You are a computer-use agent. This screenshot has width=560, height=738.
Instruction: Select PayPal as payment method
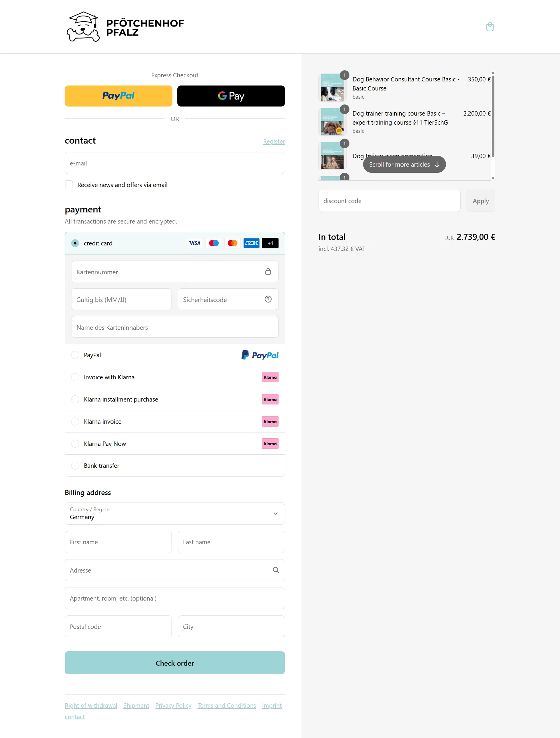click(75, 355)
